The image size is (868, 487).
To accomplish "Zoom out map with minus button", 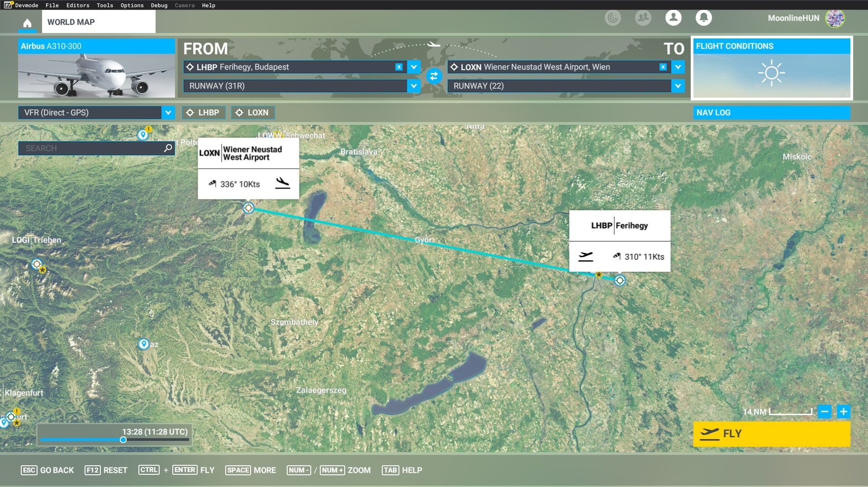I will [x=825, y=411].
